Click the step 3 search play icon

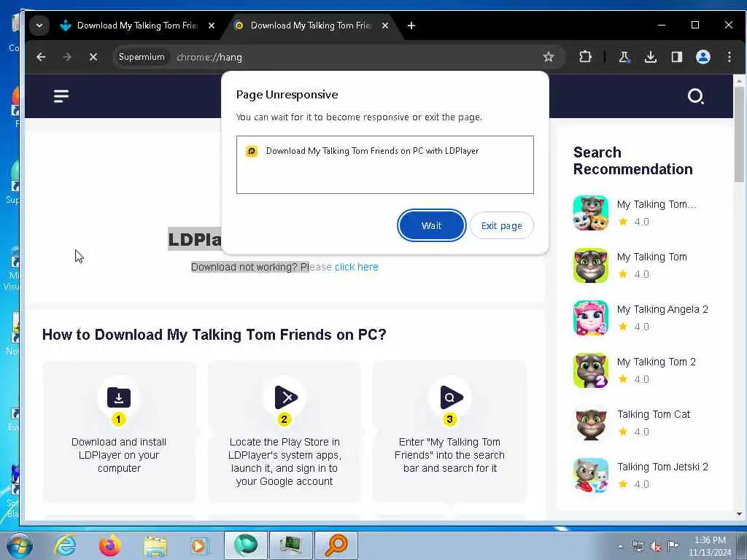[x=451, y=397]
